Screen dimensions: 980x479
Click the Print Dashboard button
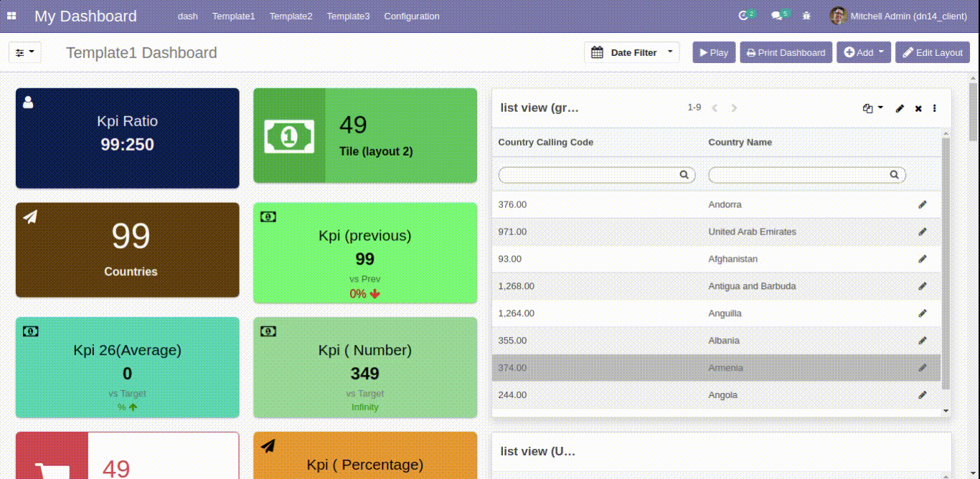(786, 52)
